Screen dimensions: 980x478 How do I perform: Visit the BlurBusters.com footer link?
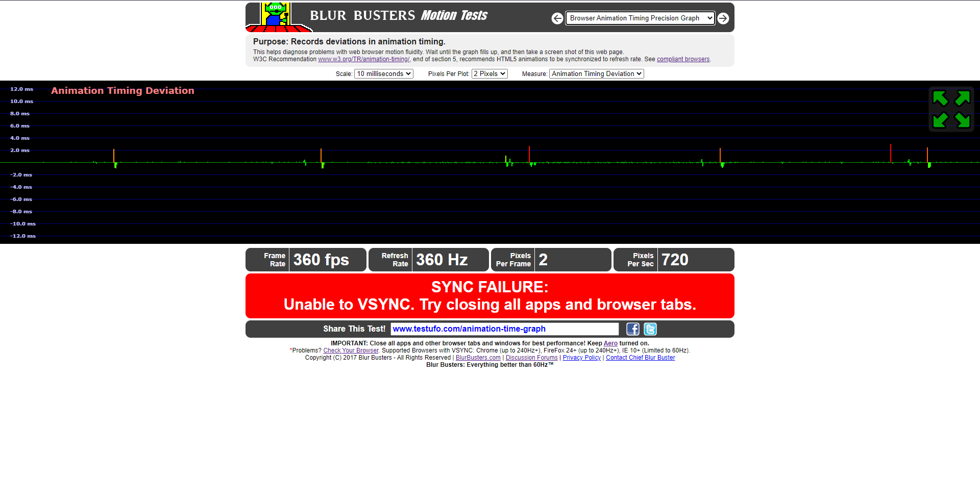478,358
